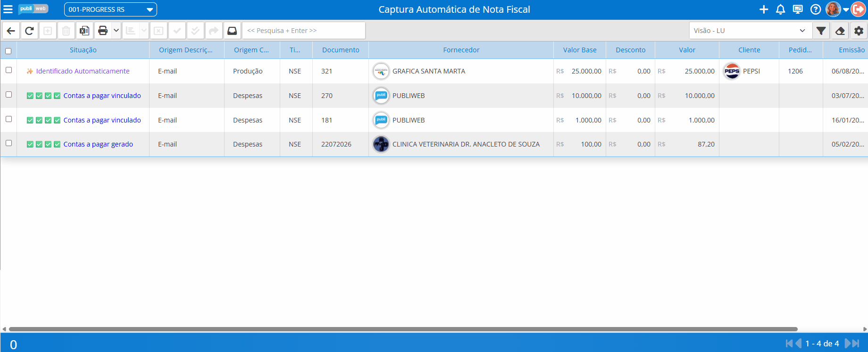Viewport: 868px width, 352px height.
Task: Sort by the Fornecedor column header
Action: coord(461,50)
